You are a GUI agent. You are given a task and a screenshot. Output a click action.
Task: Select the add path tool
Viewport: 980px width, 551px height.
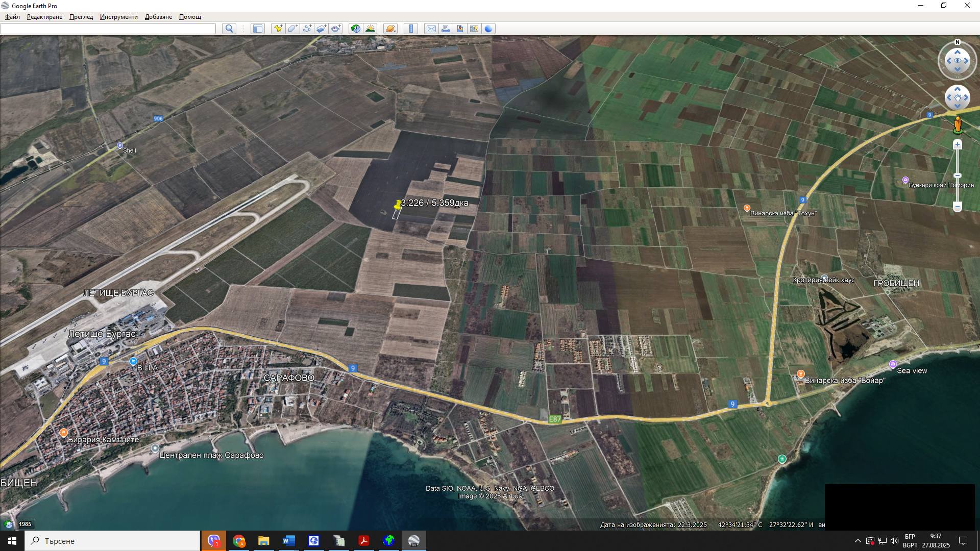pos(307,29)
